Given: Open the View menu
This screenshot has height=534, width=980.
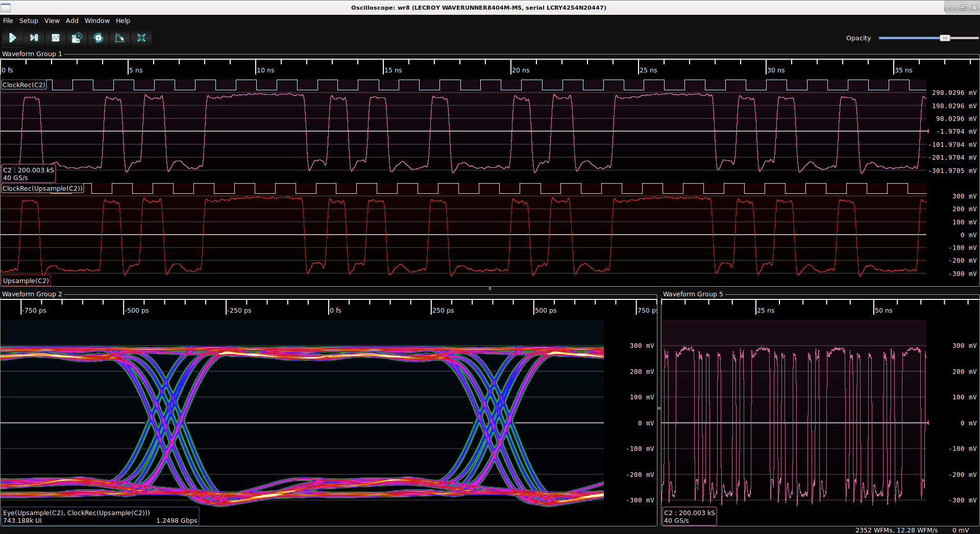Looking at the screenshot, I should (x=52, y=21).
